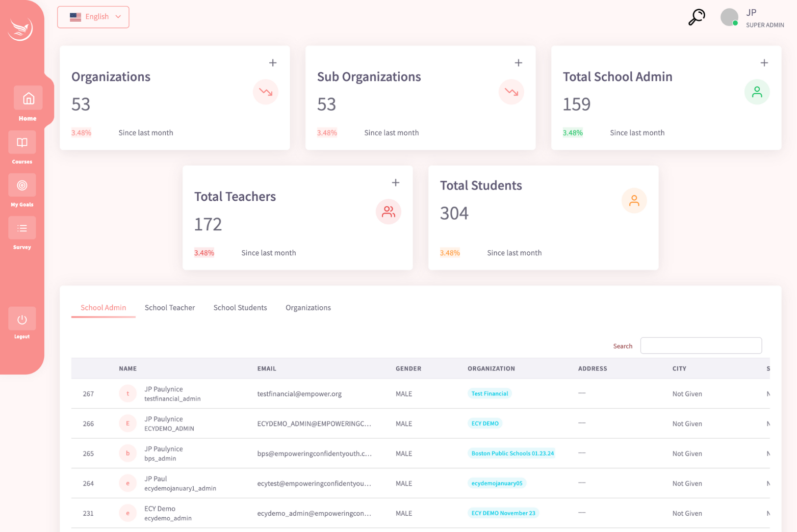Viewport: 797px width, 532px height.
Task: Open Courses from the sidebar
Action: pyautogui.click(x=22, y=143)
